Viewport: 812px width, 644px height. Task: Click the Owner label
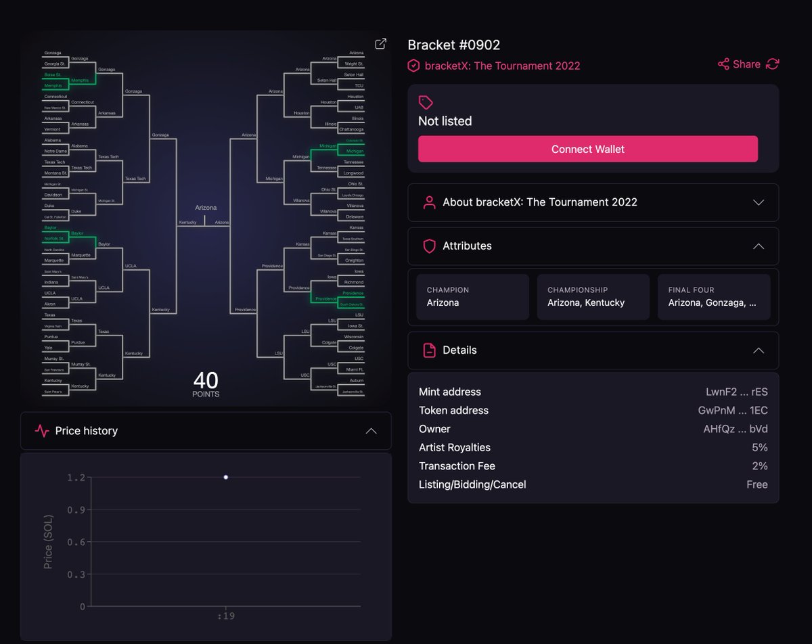tap(434, 429)
